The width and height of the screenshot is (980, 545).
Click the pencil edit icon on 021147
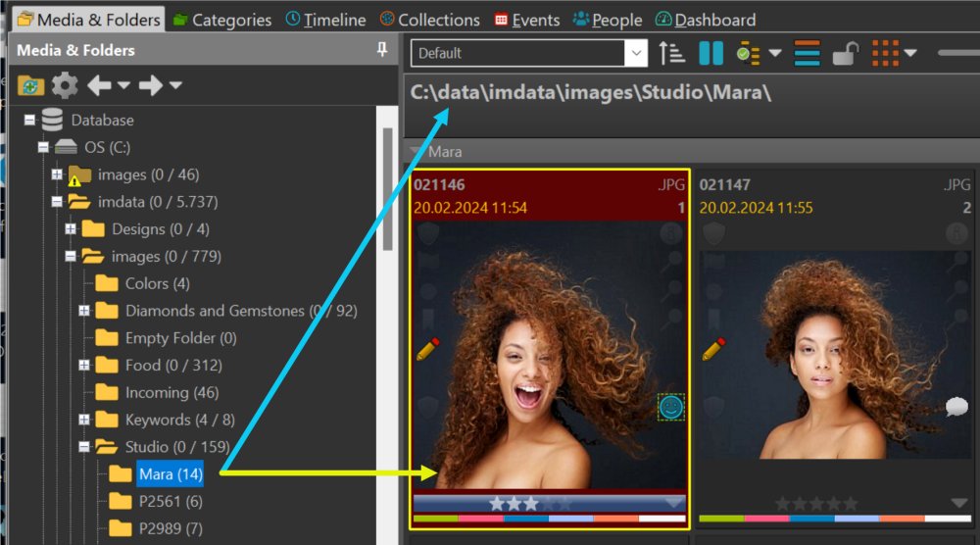pos(713,349)
